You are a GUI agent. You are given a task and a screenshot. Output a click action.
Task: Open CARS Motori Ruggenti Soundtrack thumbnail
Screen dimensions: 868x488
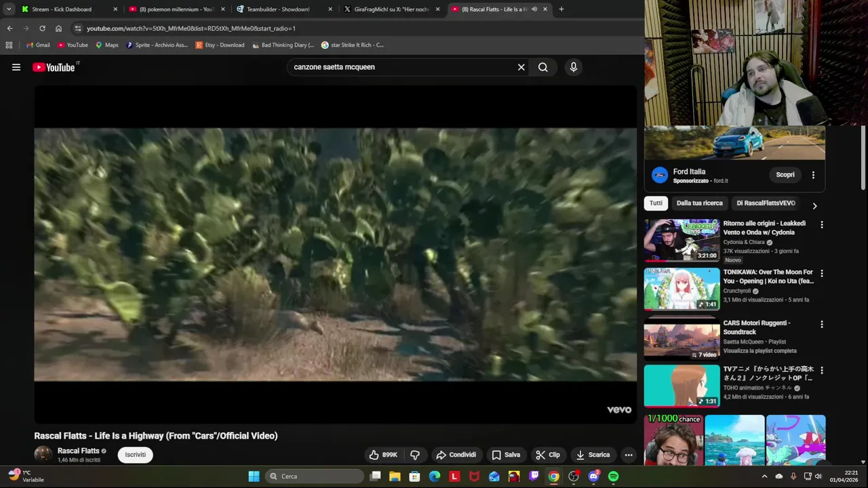(682, 340)
